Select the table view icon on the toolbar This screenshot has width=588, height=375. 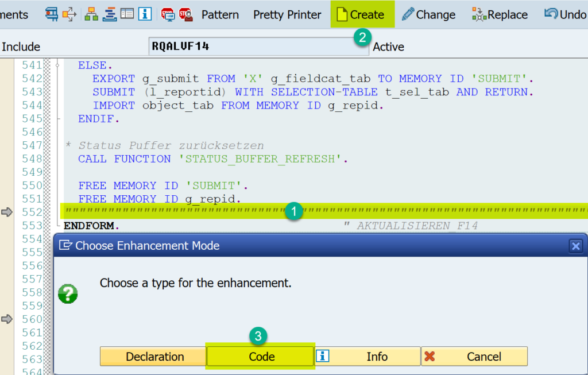click(127, 14)
